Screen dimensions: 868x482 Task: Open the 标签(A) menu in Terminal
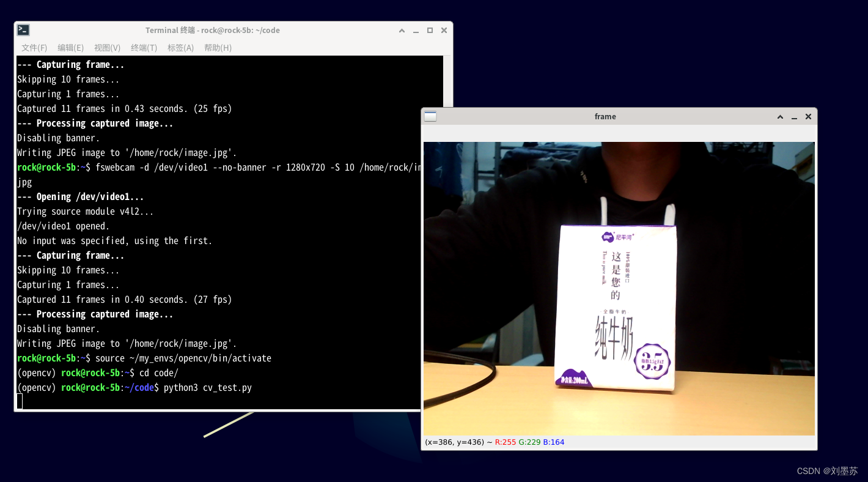pyautogui.click(x=180, y=48)
